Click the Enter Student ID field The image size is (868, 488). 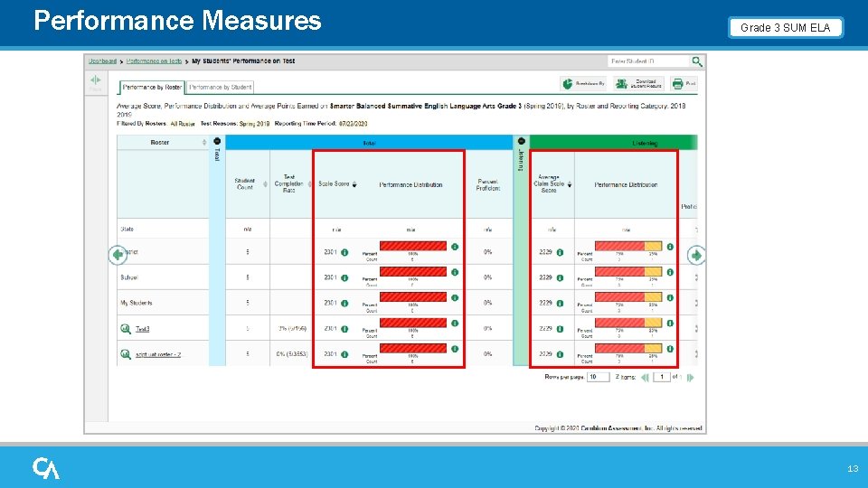pyautogui.click(x=649, y=61)
